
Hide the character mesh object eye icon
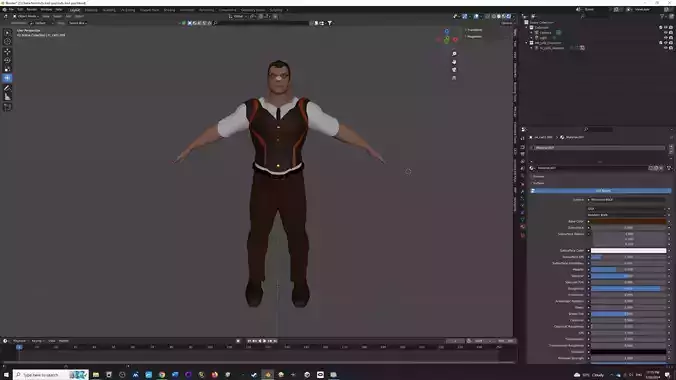point(666,48)
